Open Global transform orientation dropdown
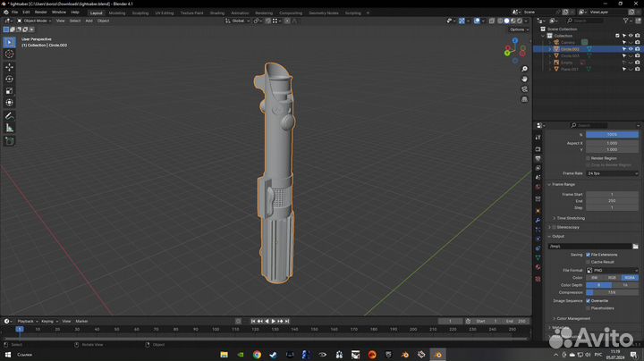Image resolution: width=644 pixels, height=361 pixels. click(x=238, y=21)
